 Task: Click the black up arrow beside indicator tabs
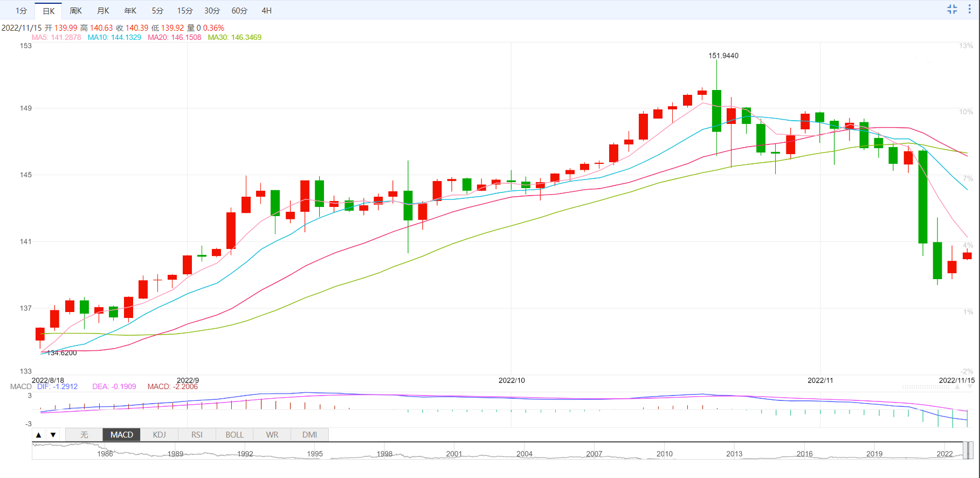tap(38, 435)
